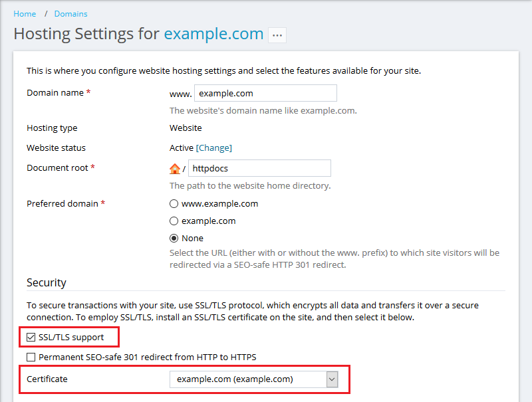
Task: Uncheck the SSL/TLS support checkbox
Action: point(31,337)
